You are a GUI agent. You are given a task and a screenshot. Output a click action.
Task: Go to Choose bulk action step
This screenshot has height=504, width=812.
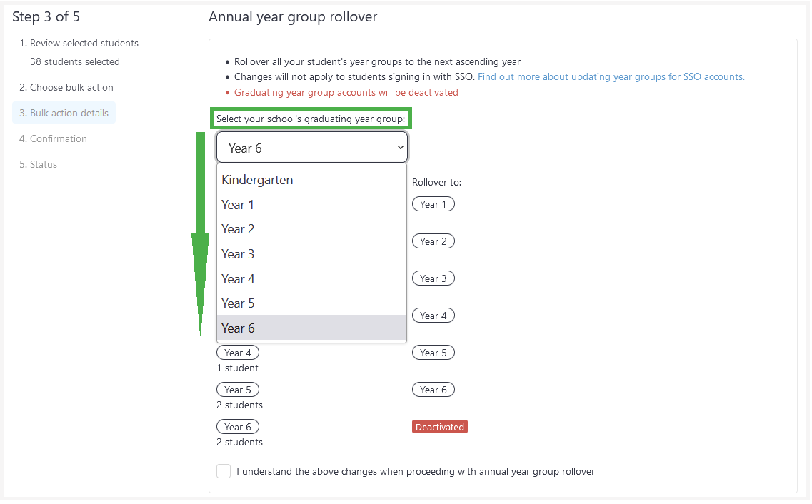pos(66,87)
